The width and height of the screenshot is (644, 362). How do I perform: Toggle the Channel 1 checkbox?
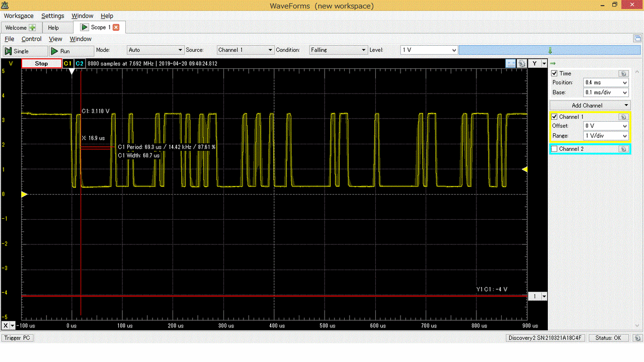tap(554, 117)
